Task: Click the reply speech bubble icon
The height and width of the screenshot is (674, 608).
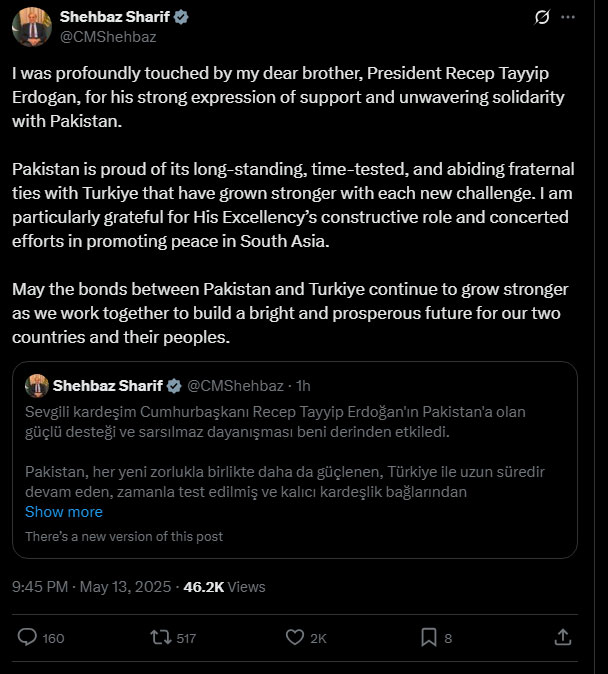Action: tap(28, 637)
